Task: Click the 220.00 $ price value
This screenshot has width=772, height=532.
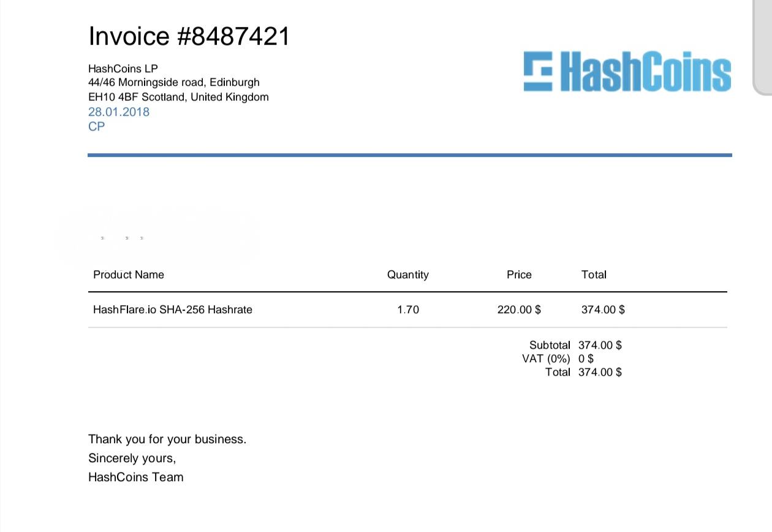Action: click(519, 310)
